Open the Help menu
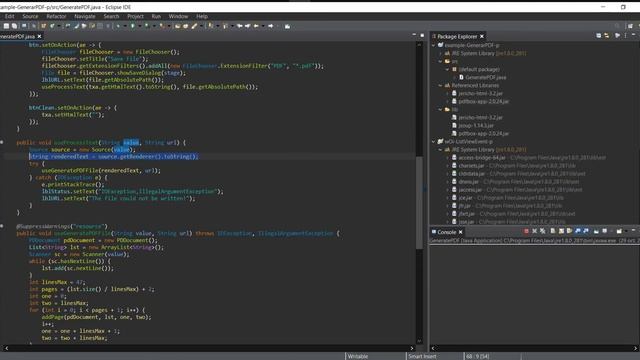Viewport: 640px width, 360px height. pos(202,16)
